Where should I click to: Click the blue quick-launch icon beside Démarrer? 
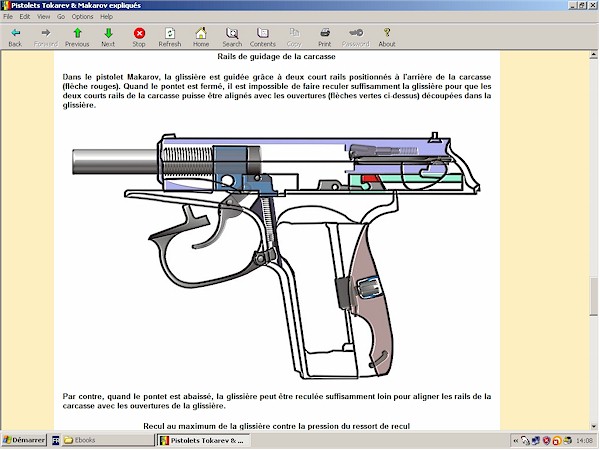pos(55,440)
